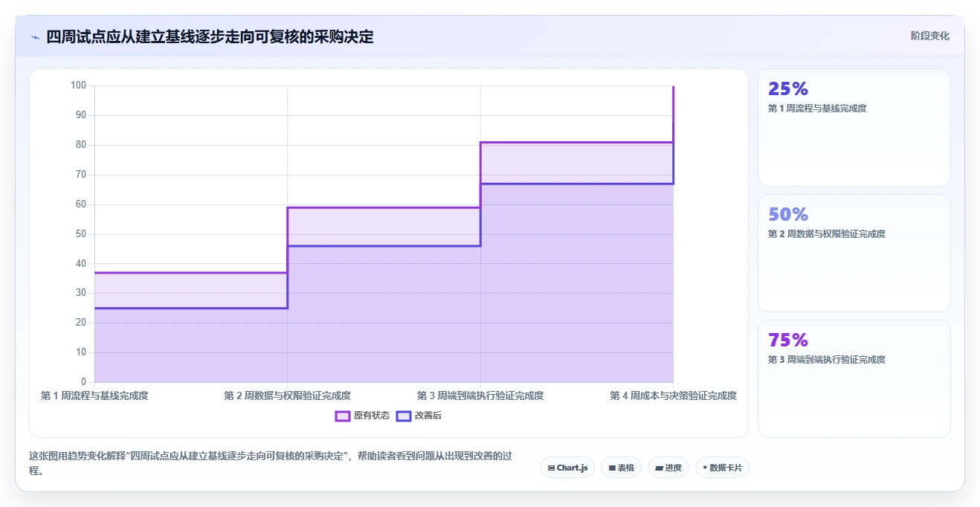Click the y-axis value 100
This screenshot has width=980, height=507.
coord(78,85)
